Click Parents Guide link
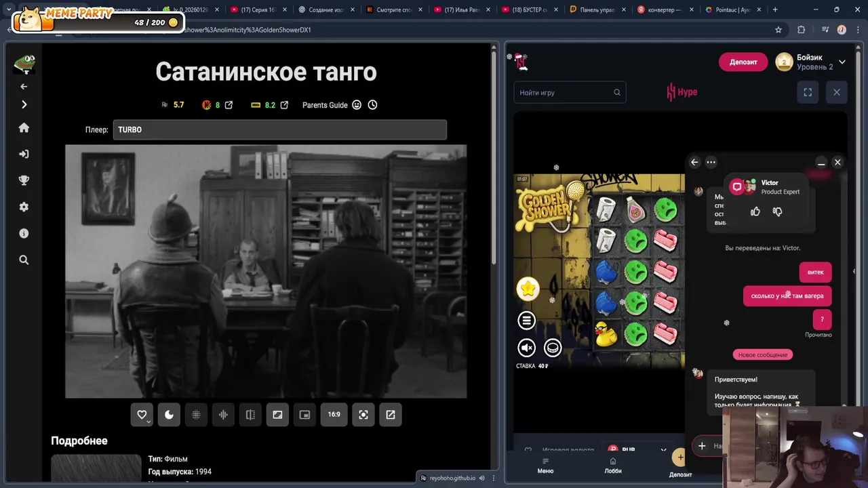Image resolution: width=868 pixels, height=488 pixels. [x=325, y=105]
